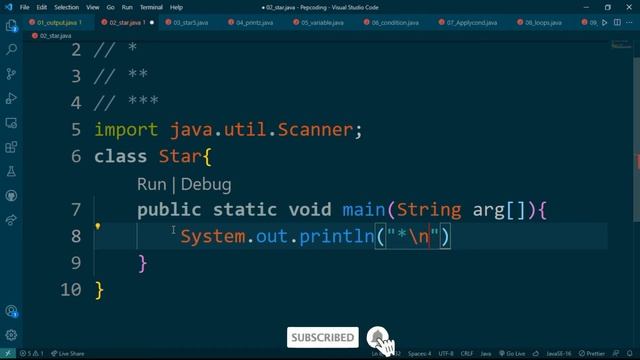Click the println method call
The image size is (640, 360).
[336, 236]
